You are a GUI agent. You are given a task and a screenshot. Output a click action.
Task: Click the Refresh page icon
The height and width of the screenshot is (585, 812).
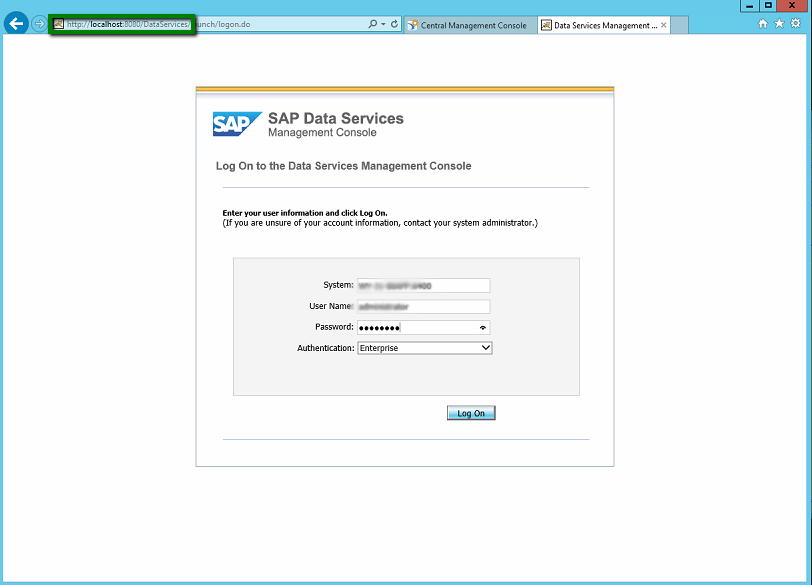pyautogui.click(x=395, y=24)
